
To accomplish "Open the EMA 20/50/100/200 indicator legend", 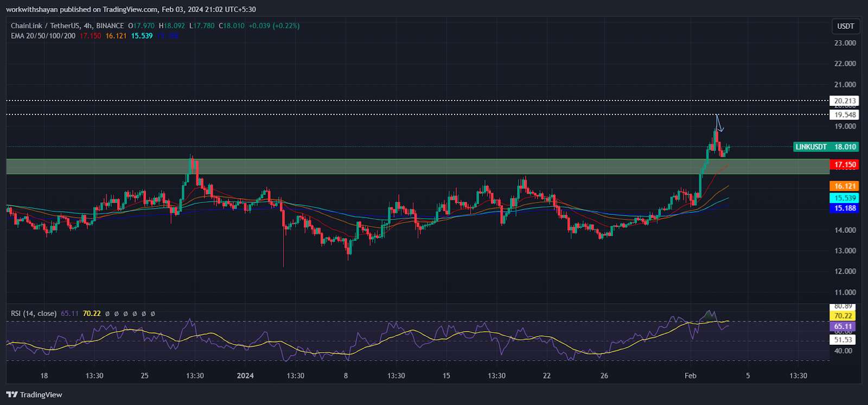I will coord(43,36).
